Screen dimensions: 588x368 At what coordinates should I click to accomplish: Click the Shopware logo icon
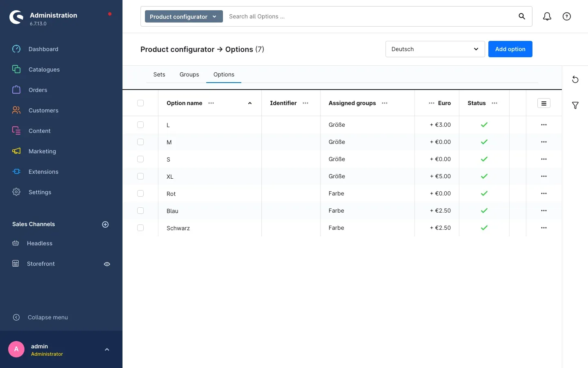coord(16,17)
